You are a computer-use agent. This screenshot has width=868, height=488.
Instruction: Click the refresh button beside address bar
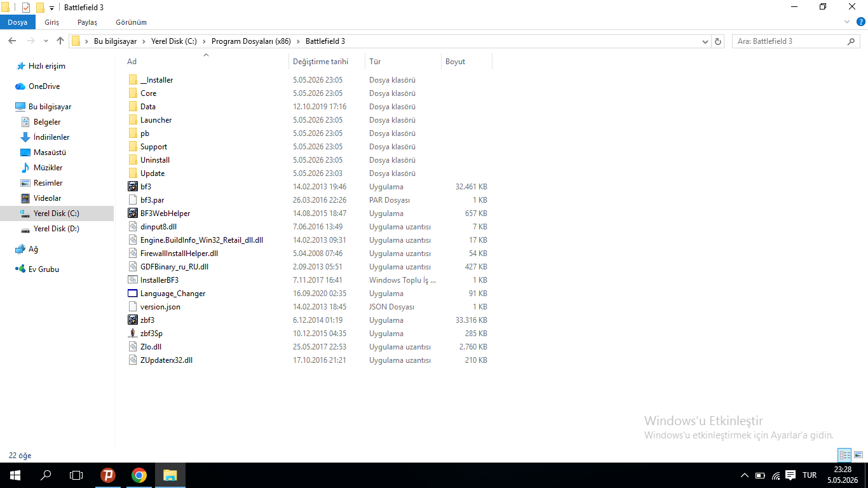point(719,41)
